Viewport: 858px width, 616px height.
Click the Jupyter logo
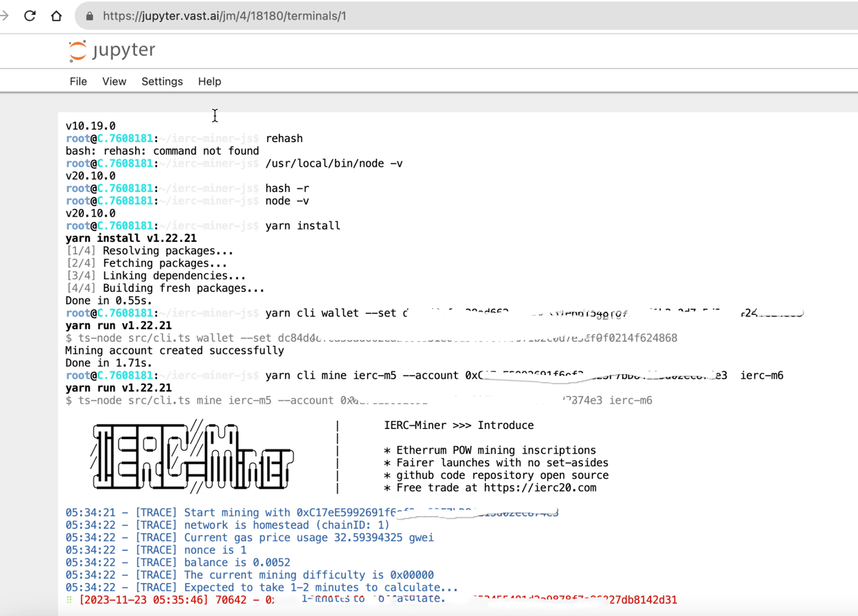pyautogui.click(x=111, y=50)
